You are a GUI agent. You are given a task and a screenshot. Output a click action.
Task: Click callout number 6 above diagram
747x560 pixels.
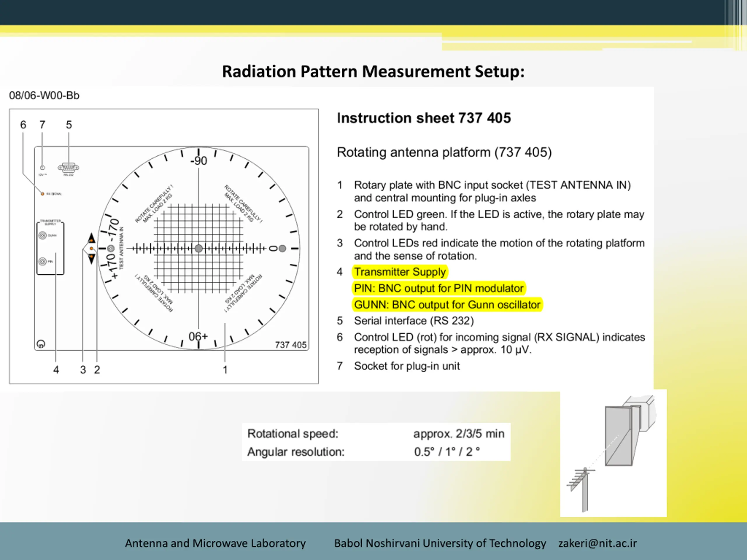click(x=23, y=125)
